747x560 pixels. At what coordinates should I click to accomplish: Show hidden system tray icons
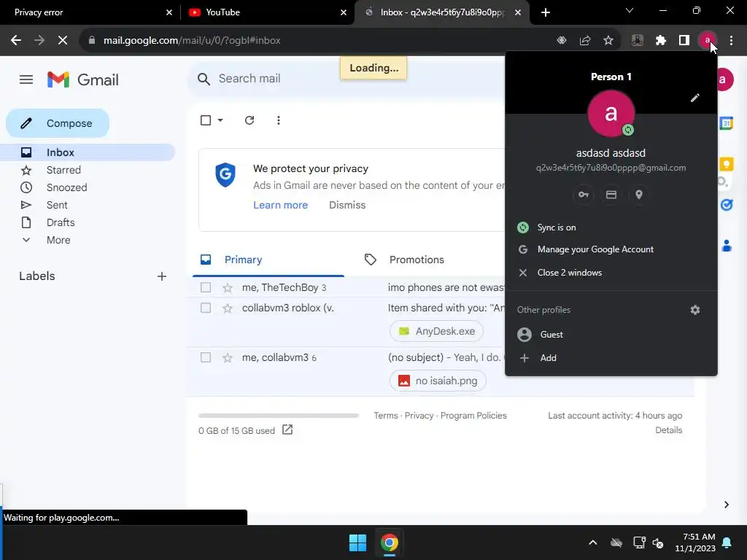pos(592,542)
